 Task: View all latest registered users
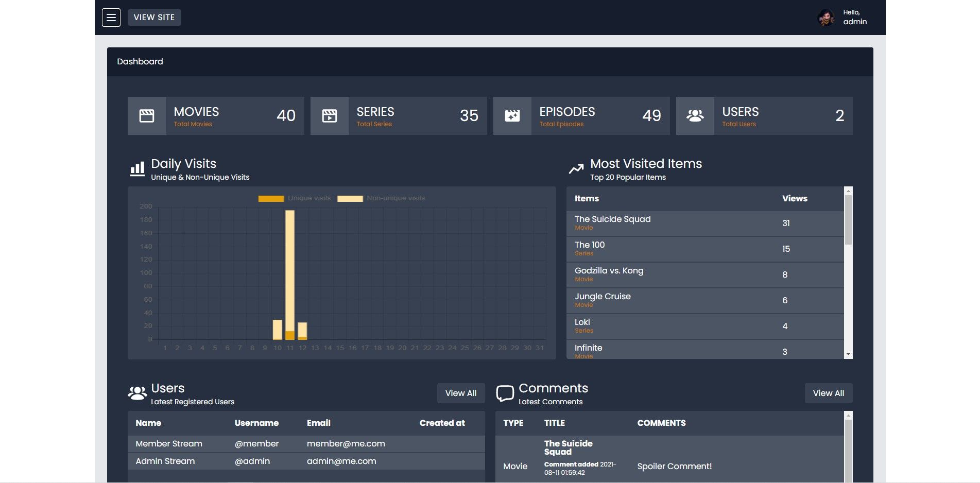tap(461, 393)
